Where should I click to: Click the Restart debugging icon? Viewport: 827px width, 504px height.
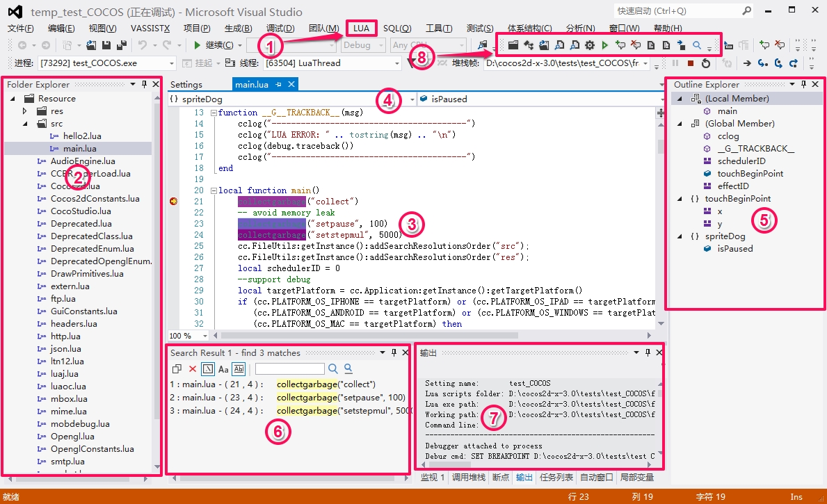pyautogui.click(x=706, y=63)
